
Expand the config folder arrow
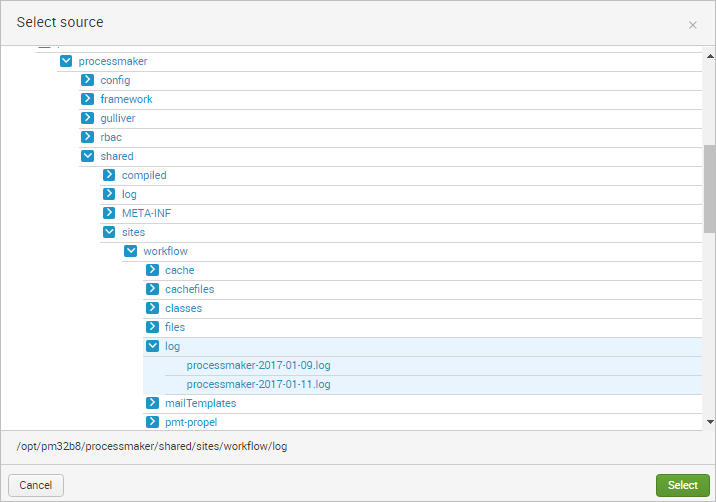tap(88, 80)
